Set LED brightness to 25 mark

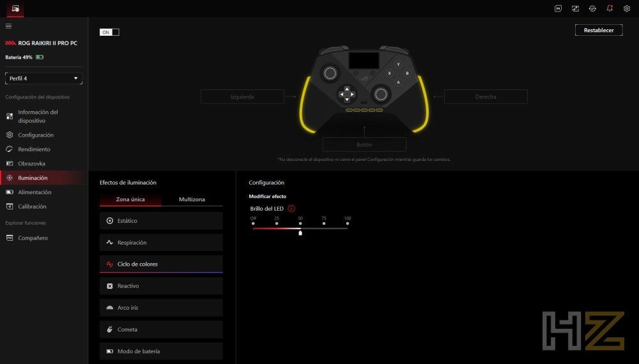277,223
